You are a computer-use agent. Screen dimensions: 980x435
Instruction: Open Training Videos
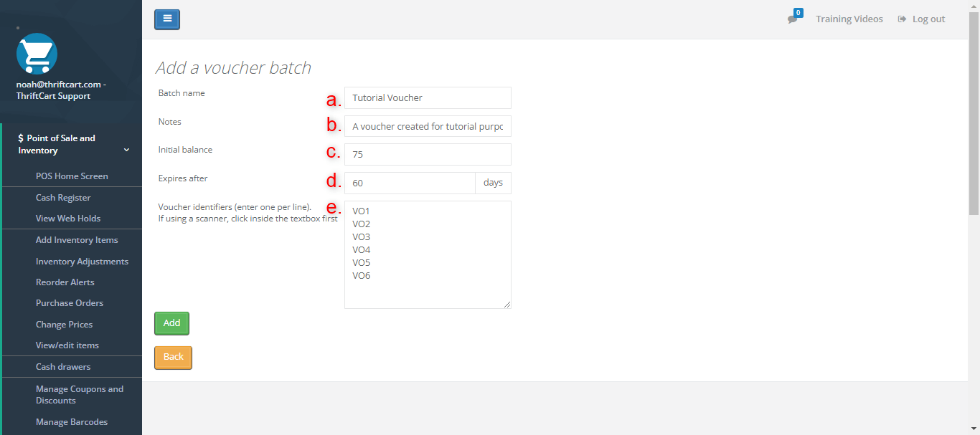[849, 19]
